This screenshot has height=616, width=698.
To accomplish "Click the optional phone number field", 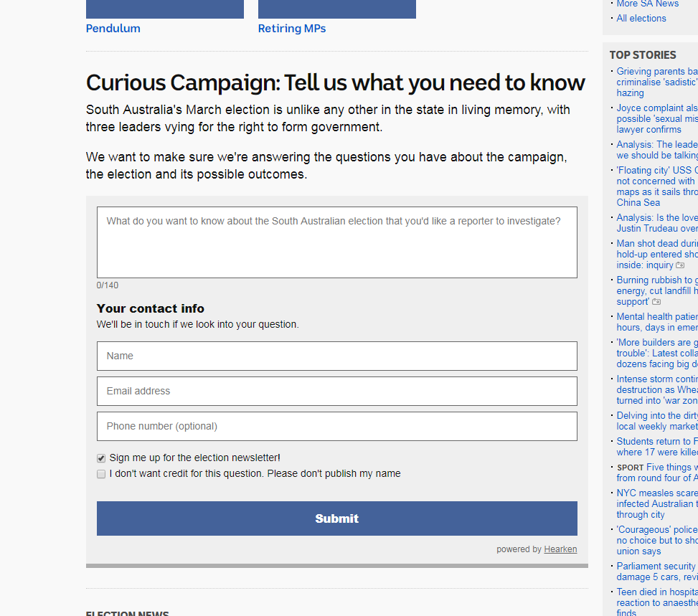I will pyautogui.click(x=336, y=426).
